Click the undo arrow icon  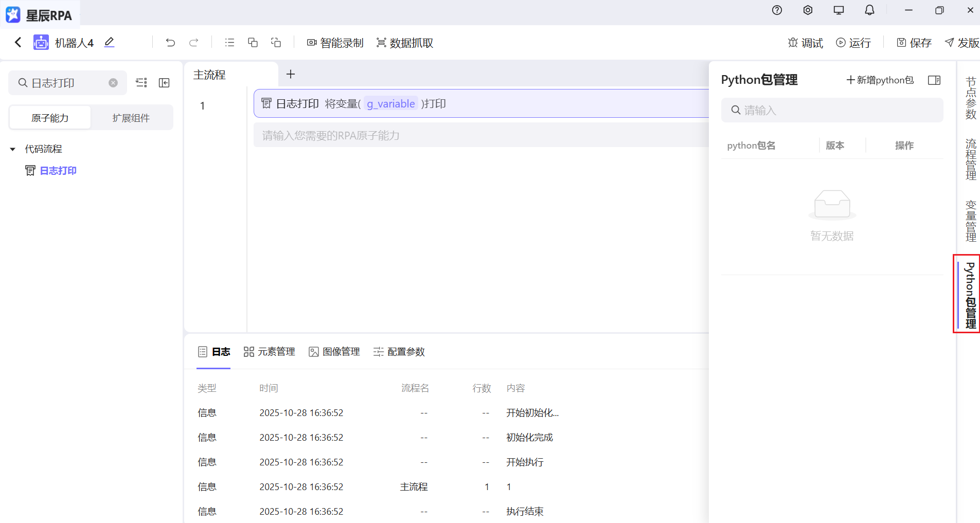tap(170, 43)
